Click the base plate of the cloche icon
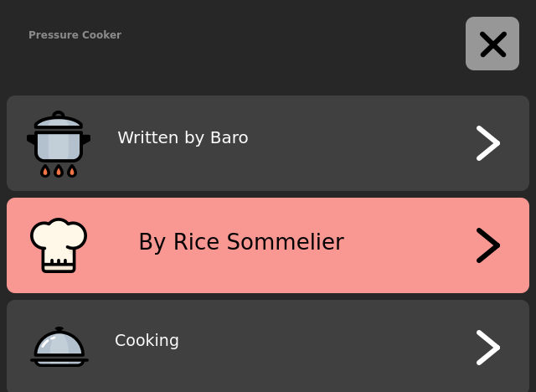 (x=59, y=362)
